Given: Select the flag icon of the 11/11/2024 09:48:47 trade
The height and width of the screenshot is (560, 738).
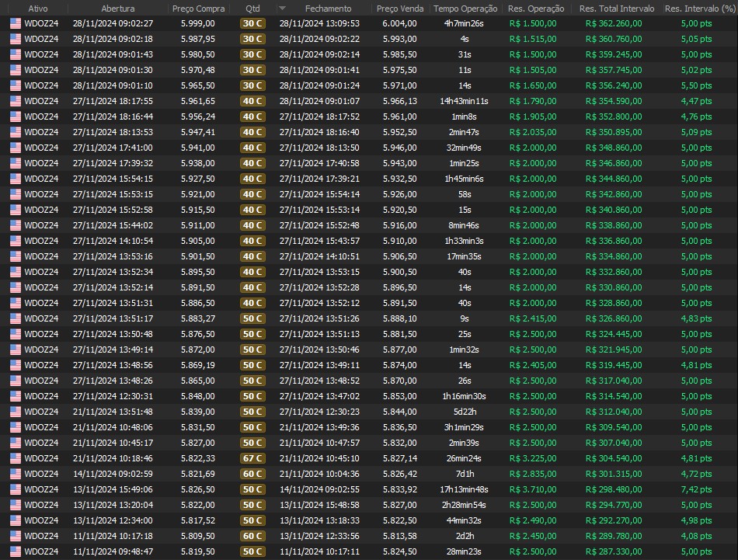Looking at the screenshot, I should (16, 551).
